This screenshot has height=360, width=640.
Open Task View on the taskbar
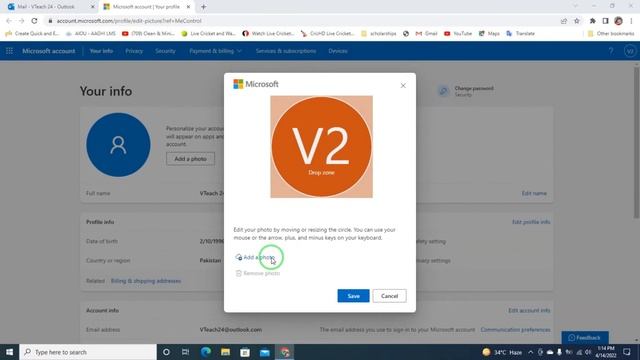click(185, 352)
